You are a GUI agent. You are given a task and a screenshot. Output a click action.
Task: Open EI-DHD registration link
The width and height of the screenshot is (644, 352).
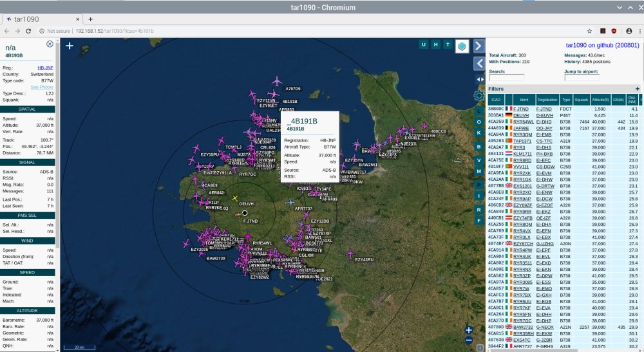pyautogui.click(x=544, y=122)
